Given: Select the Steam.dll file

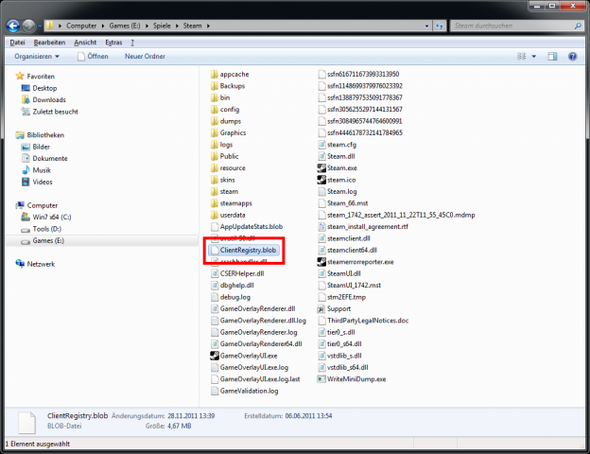Looking at the screenshot, I should coord(336,156).
